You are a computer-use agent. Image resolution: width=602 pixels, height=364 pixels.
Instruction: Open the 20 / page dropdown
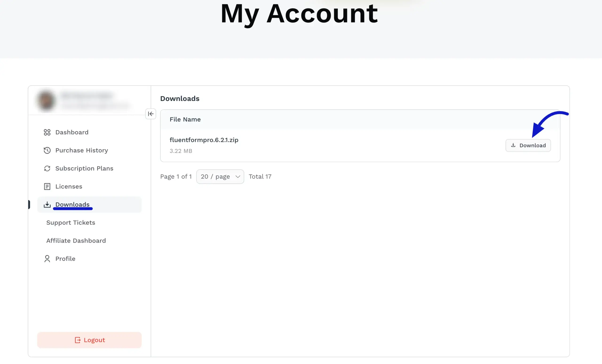click(x=220, y=176)
